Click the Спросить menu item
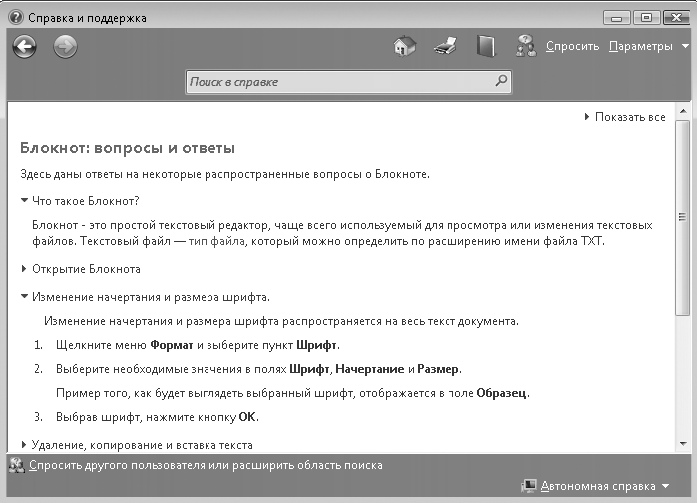 (572, 46)
